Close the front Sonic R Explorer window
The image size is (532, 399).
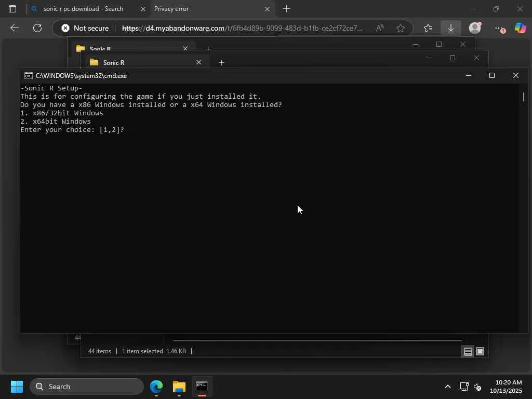476,58
